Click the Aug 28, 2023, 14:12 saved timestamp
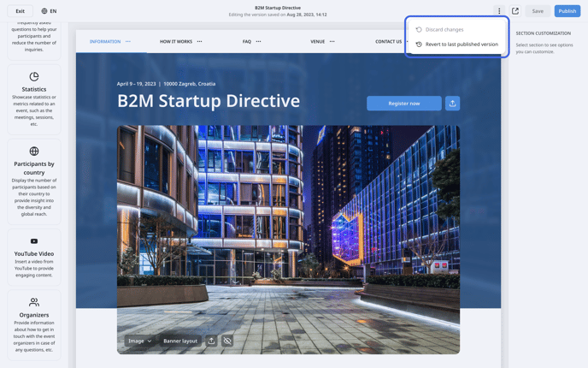The height and width of the screenshot is (368, 588). tap(307, 15)
